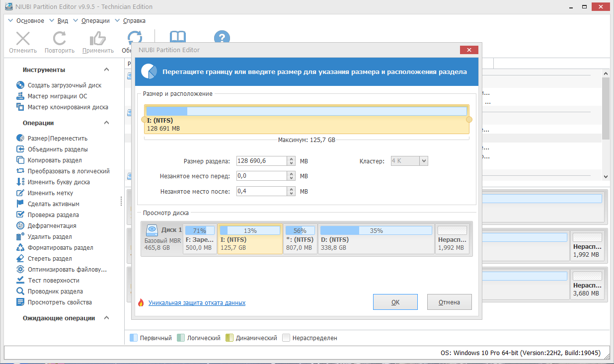Grab the left resize handle of I: partition

pyautogui.click(x=144, y=120)
